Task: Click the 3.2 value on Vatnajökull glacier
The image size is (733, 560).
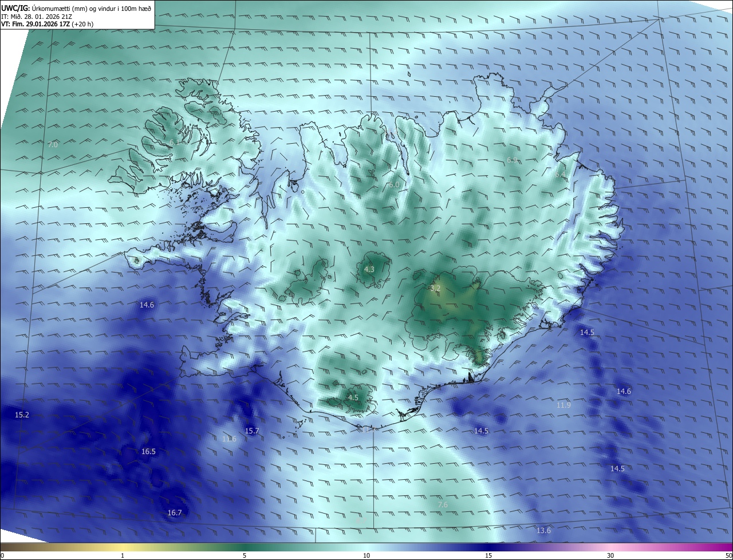Action: pos(435,288)
